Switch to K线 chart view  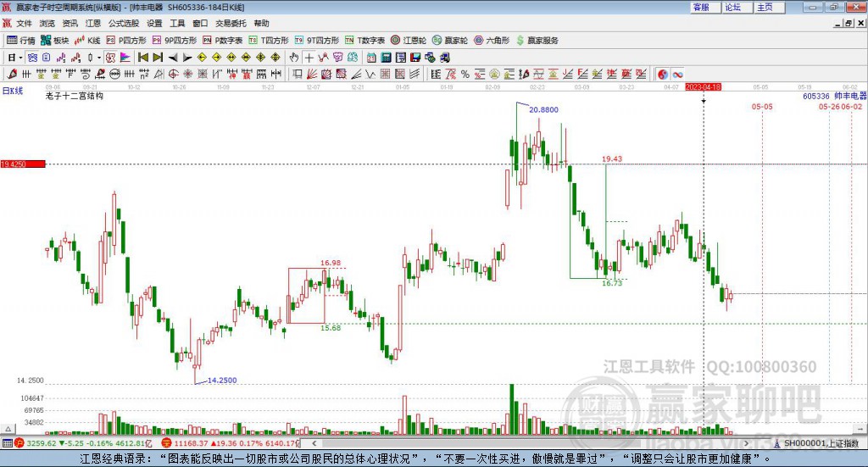point(87,41)
